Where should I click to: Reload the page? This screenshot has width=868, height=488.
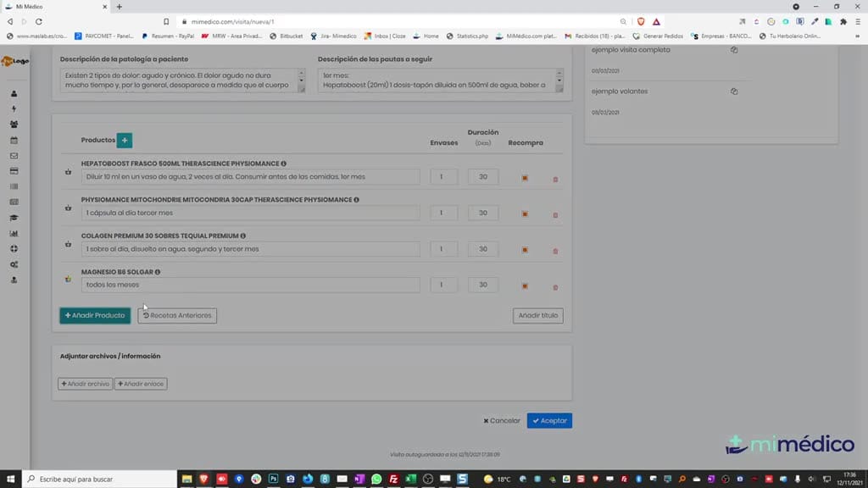39,21
